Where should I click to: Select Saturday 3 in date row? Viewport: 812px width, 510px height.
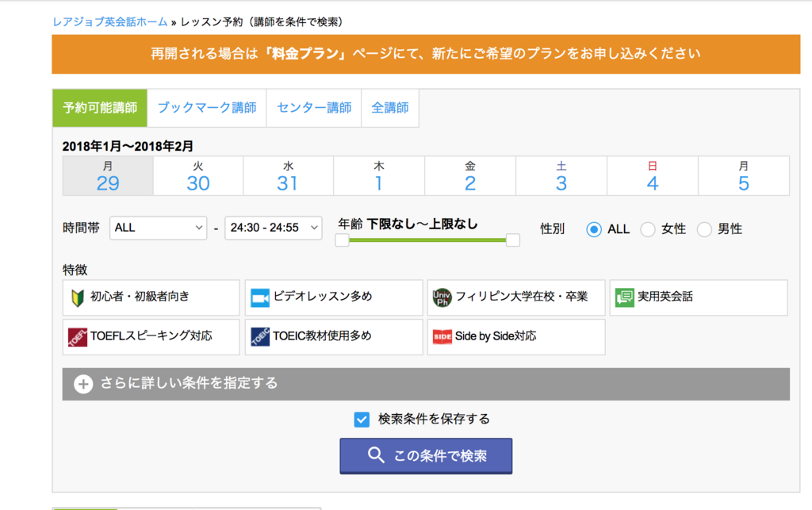click(561, 176)
